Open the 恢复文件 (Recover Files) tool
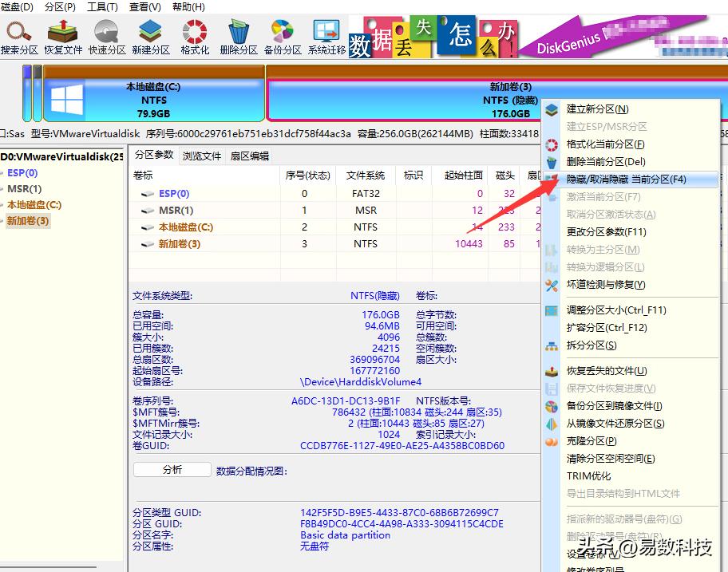The height and width of the screenshot is (572, 728). click(x=64, y=36)
